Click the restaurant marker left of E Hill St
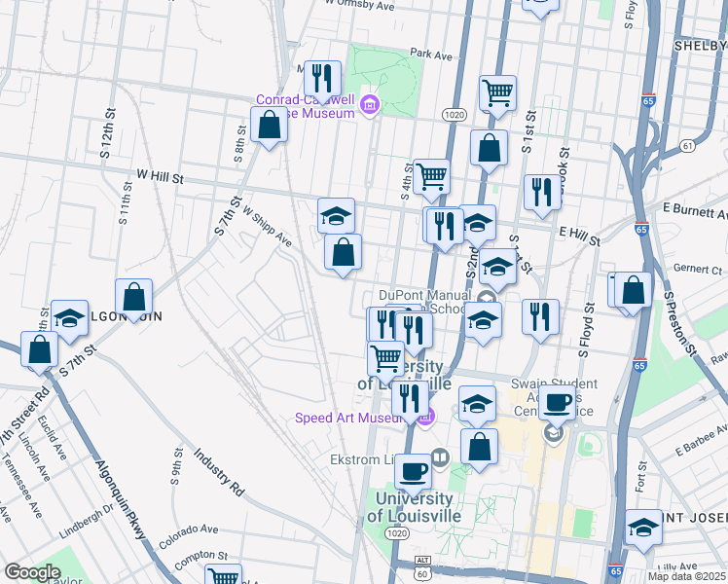This screenshot has height=584, width=728. click(x=445, y=227)
